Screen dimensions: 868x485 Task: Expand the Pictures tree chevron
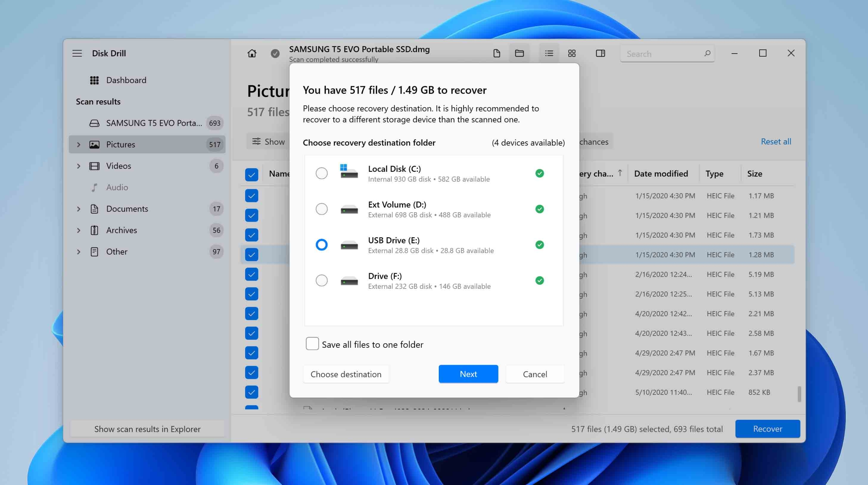pos(79,144)
